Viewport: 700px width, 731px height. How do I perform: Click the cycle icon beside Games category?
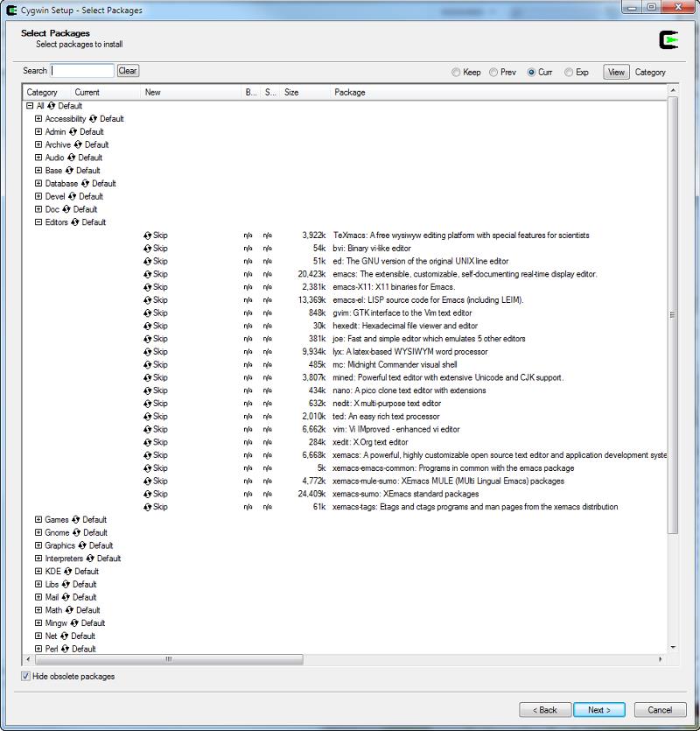(76, 520)
